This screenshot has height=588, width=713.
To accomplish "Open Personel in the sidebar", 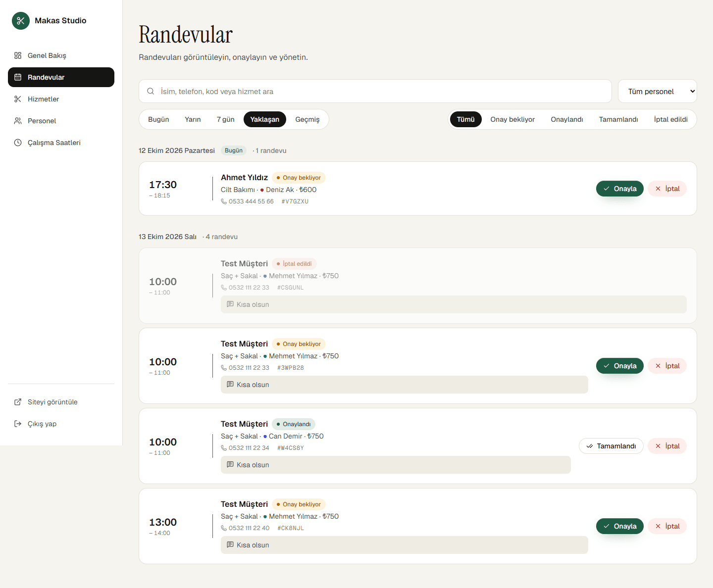I will coord(61,121).
